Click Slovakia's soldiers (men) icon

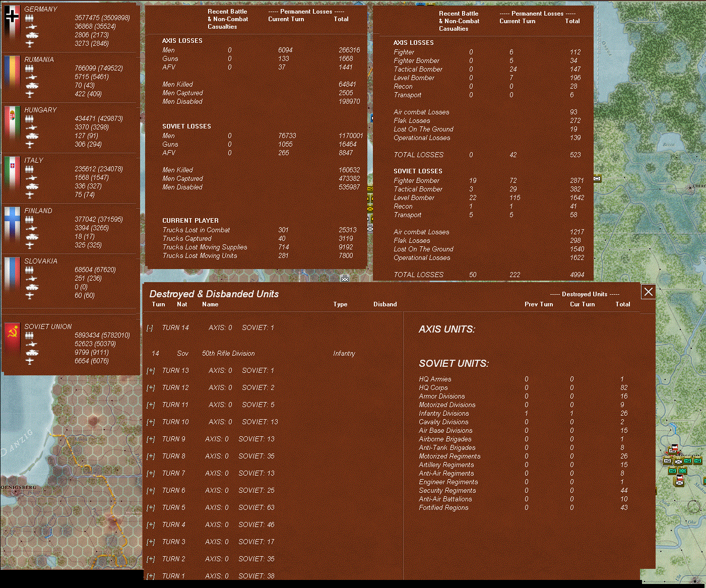click(30, 270)
